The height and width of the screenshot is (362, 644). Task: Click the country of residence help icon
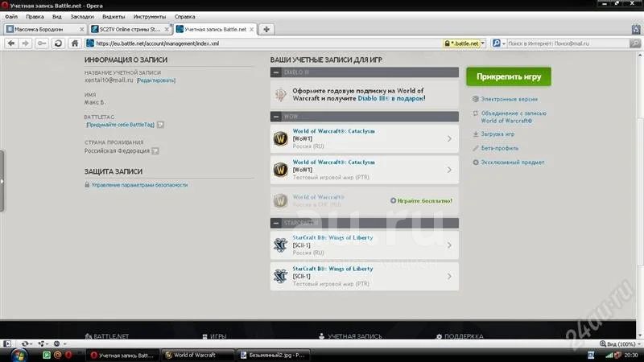pos(155,151)
